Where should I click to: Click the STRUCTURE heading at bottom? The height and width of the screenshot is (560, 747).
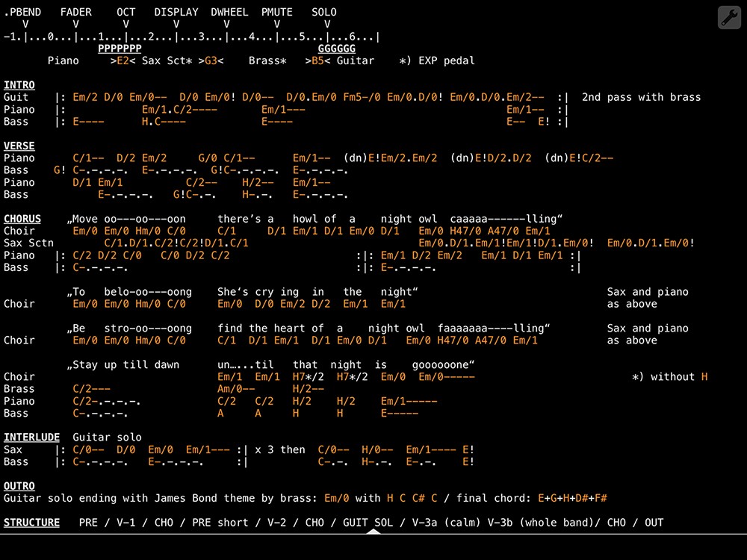32,523
